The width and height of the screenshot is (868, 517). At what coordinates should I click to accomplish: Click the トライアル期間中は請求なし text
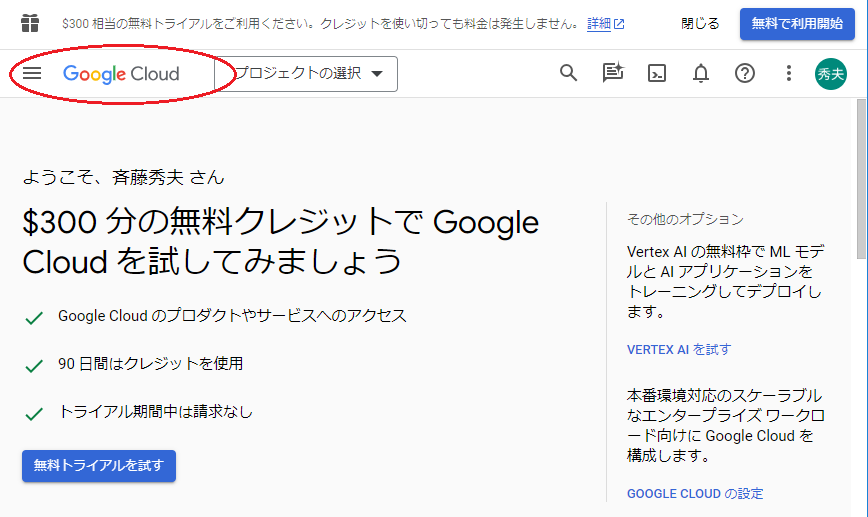pyautogui.click(x=156, y=412)
